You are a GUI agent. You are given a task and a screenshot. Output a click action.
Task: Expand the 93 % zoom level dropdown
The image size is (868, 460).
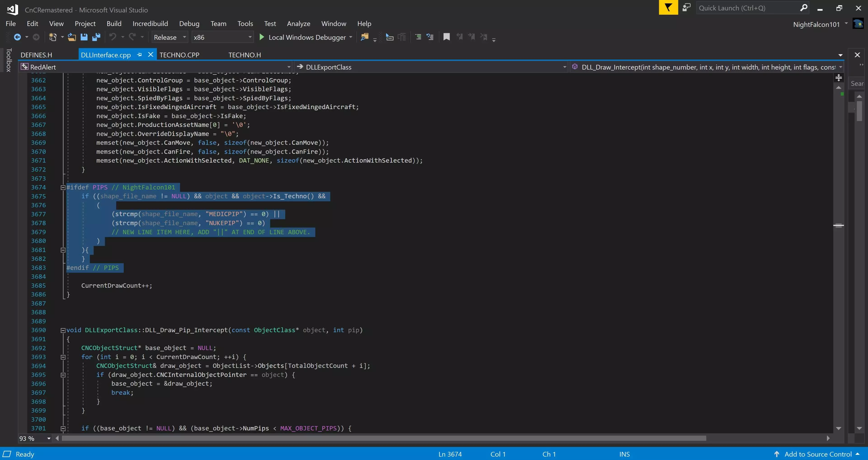coord(49,439)
